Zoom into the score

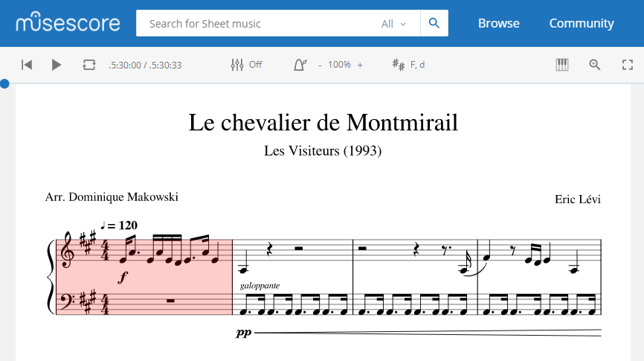click(595, 65)
